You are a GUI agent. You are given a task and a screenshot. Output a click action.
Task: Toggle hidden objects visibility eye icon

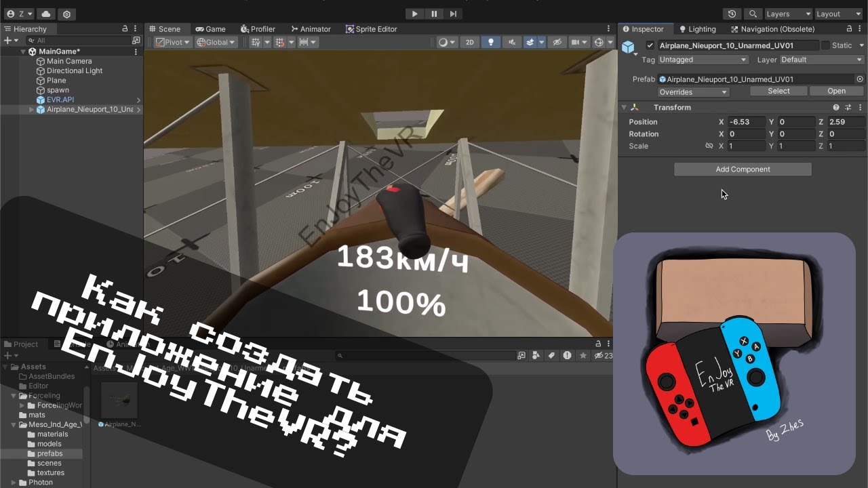[557, 42]
